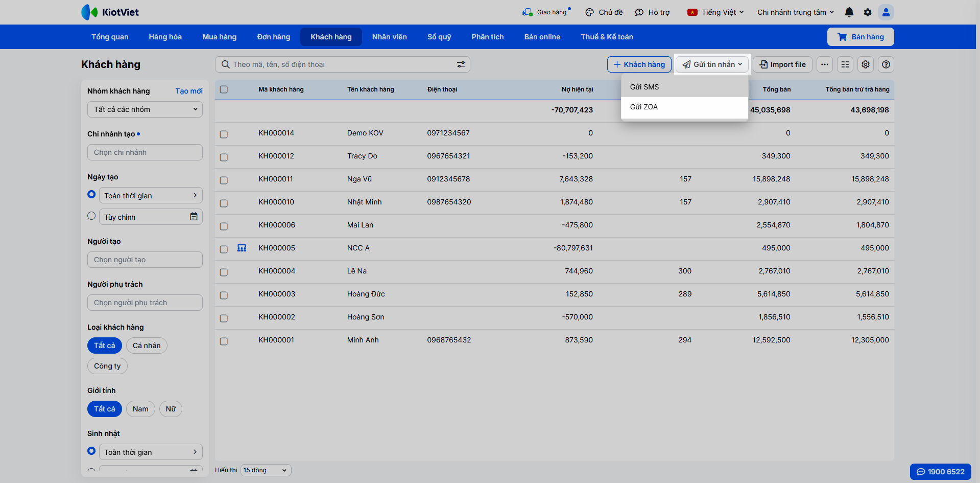Tick the checkbox for customer KH000014

coord(224,134)
